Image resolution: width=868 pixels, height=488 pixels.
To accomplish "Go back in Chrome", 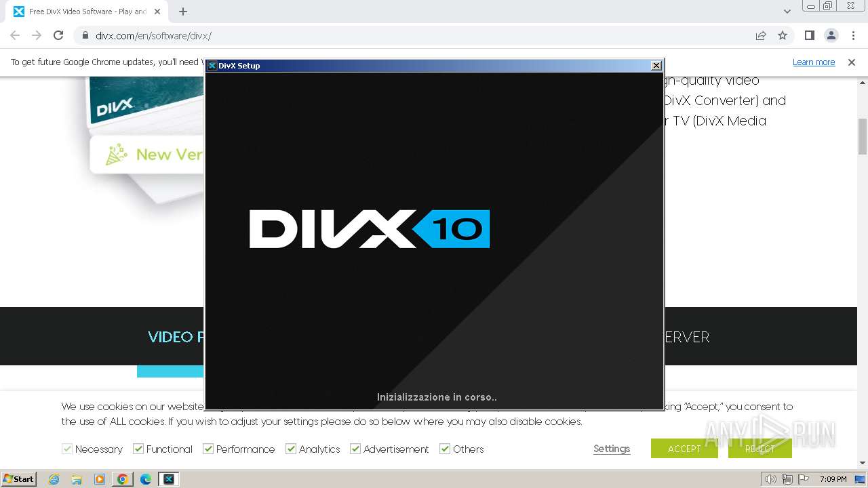I will point(15,35).
